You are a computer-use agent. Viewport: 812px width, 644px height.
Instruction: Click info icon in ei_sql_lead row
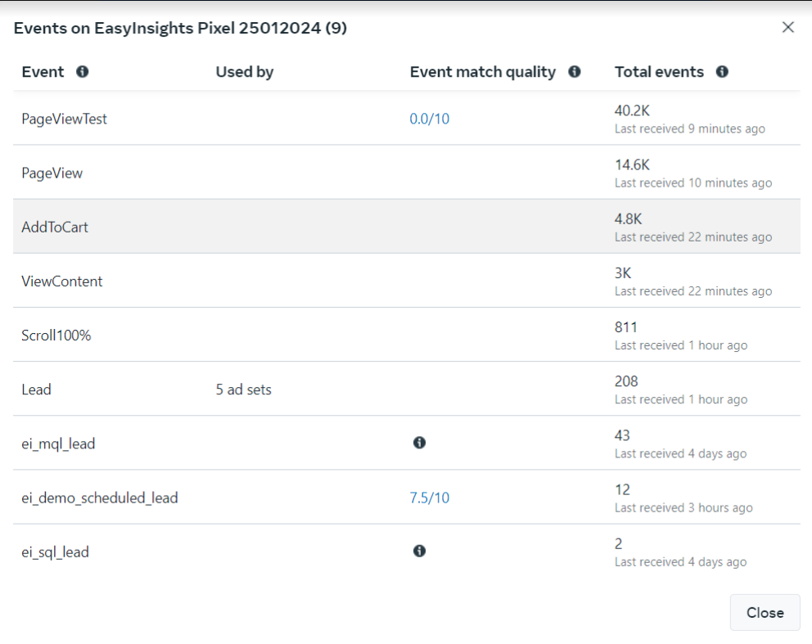419,551
